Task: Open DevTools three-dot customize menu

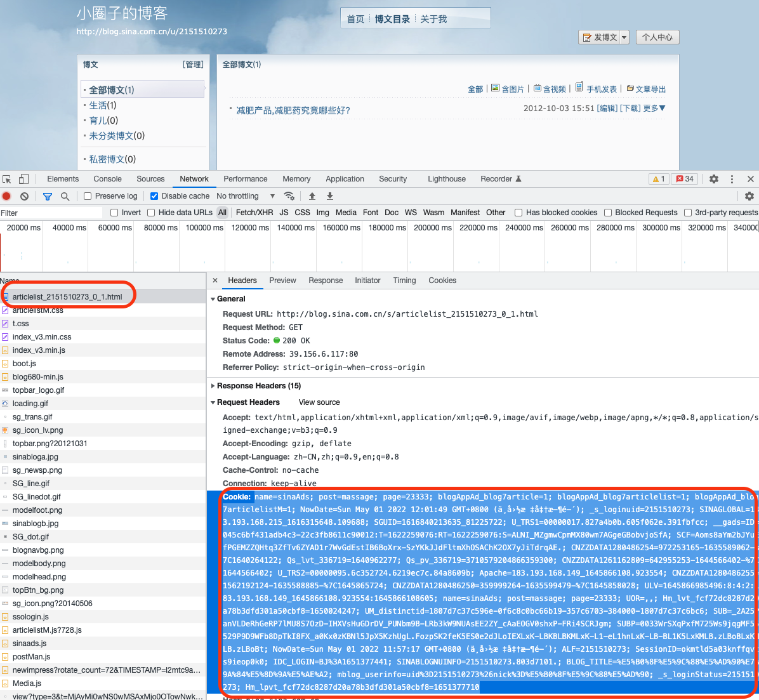Action: tap(732, 179)
